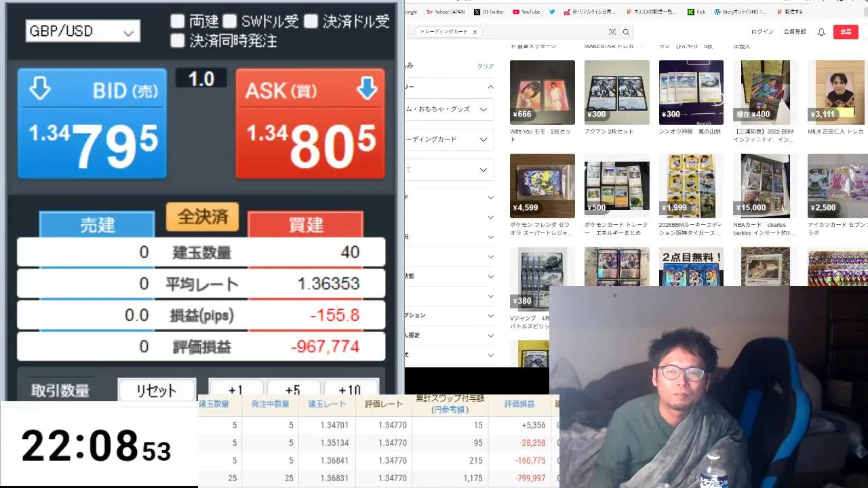The image size is (868, 488).
Task: Open the 2026BBMルーキー ¥1,999 listing
Action: click(691, 195)
